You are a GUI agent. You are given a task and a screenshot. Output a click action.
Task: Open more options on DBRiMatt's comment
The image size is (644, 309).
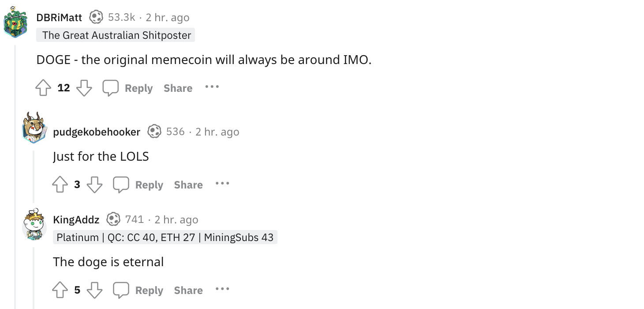[212, 87]
